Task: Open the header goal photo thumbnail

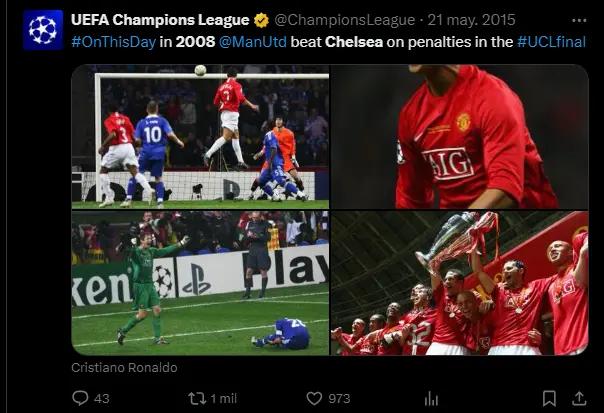Action: tap(200, 136)
